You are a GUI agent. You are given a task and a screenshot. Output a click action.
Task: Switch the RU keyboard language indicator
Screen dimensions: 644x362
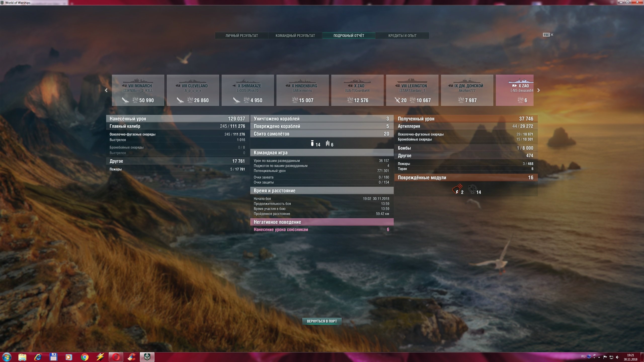pos(583,356)
